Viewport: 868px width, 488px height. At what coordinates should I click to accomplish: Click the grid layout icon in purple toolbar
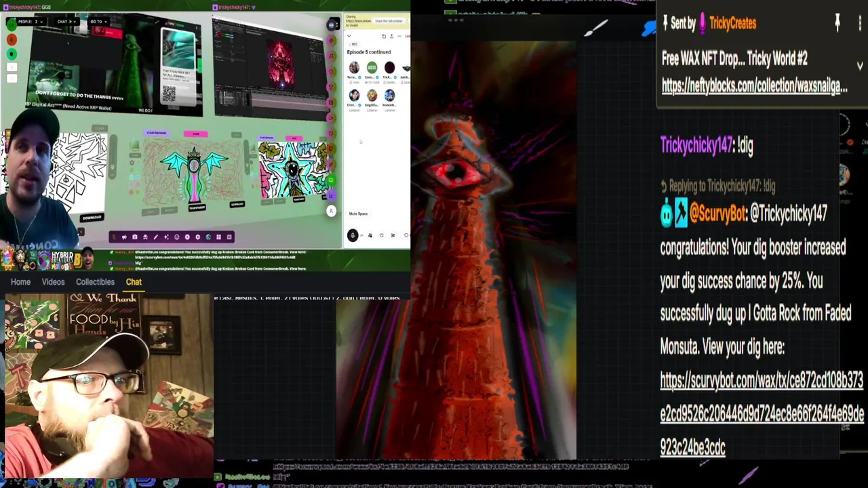tap(218, 237)
